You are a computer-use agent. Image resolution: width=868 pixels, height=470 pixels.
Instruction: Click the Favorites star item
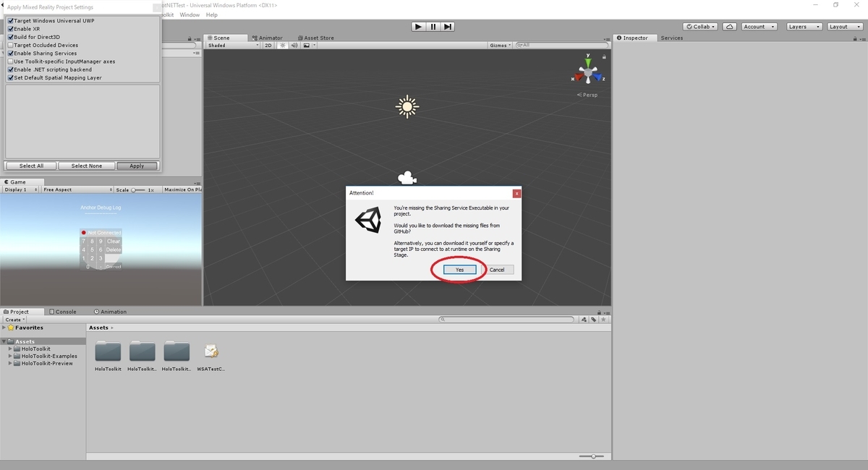click(x=25, y=328)
